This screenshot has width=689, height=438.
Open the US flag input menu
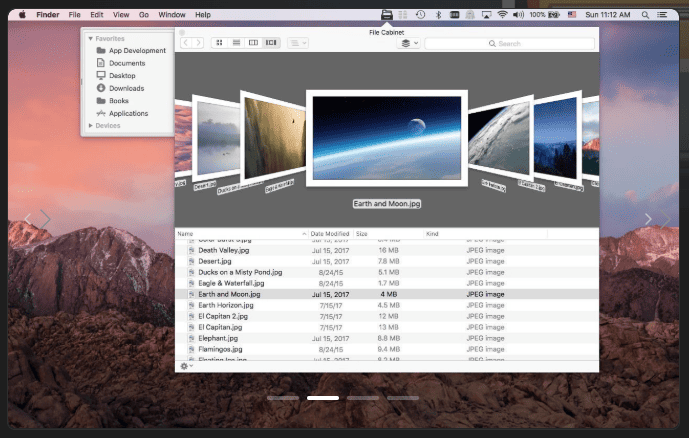(x=572, y=14)
